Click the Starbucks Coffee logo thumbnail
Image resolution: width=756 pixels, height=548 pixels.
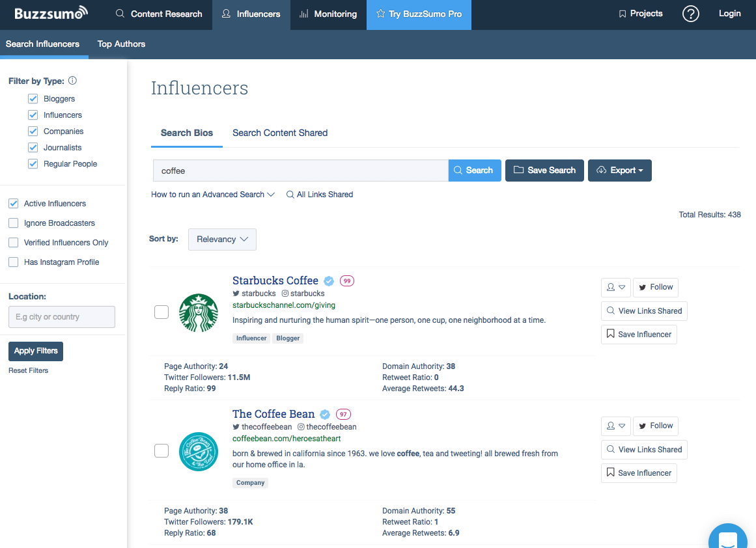click(198, 312)
